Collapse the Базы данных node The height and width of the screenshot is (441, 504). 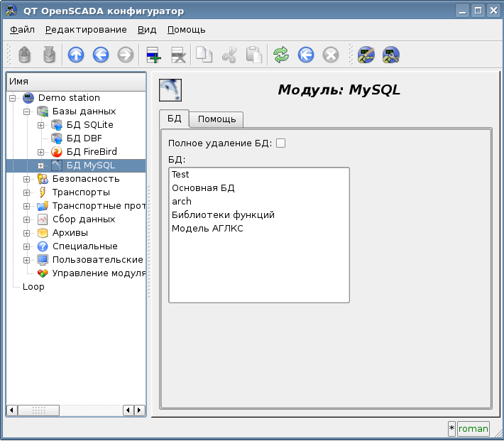(26, 111)
